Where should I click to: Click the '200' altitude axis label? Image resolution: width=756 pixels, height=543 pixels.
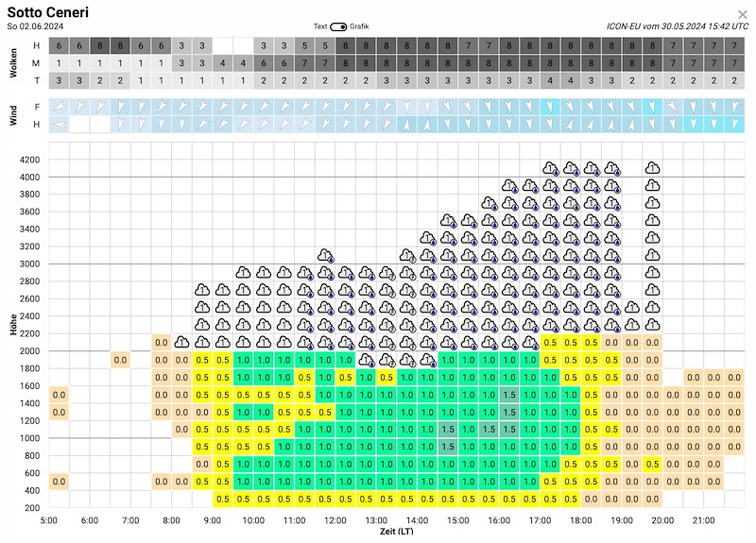[x=32, y=508]
